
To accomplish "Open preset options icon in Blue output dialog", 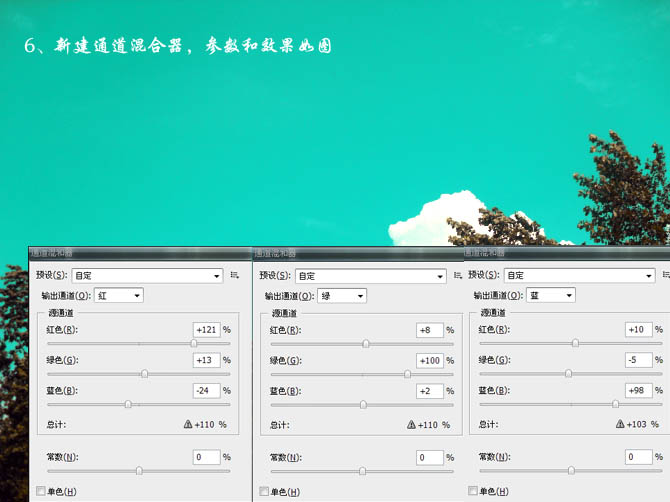I will click(x=665, y=275).
